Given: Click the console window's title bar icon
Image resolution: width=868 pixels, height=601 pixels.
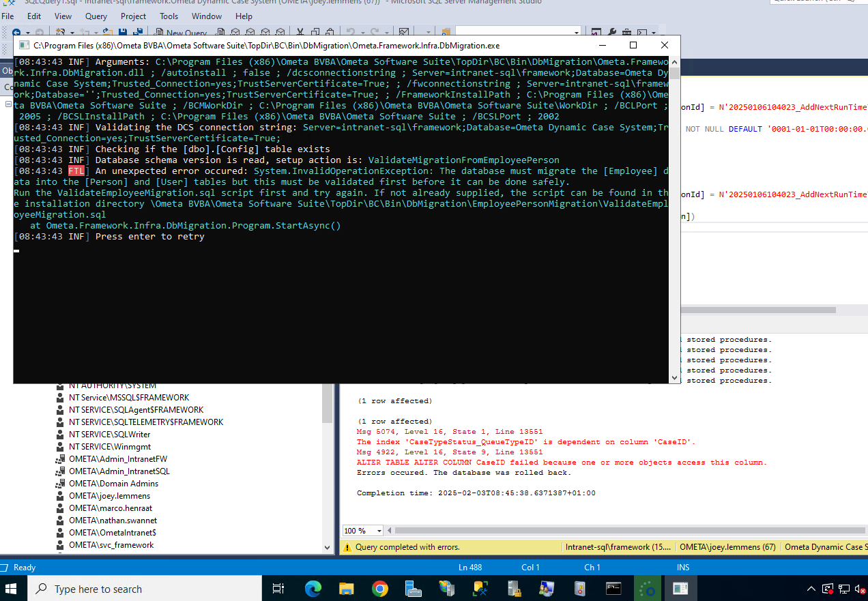Looking at the screenshot, I should pyautogui.click(x=24, y=46).
